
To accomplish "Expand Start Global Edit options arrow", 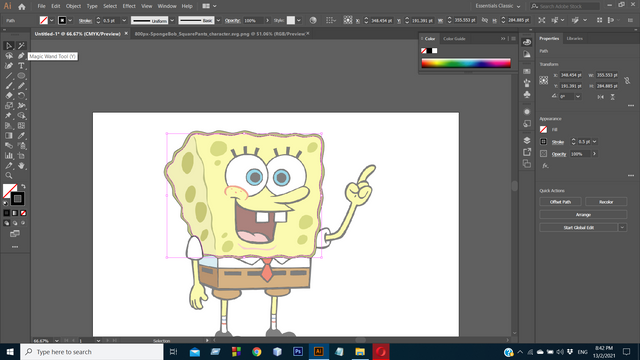I will point(622,227).
